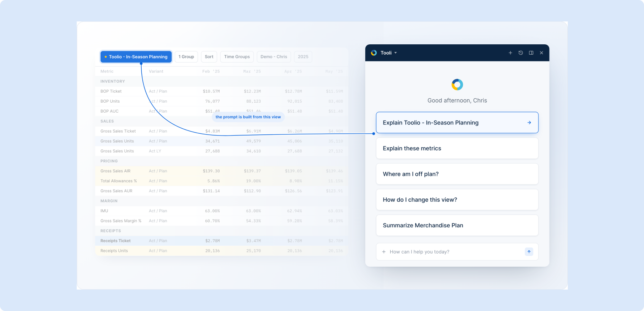This screenshot has height=311, width=644.
Task: Select the IMU metric row label
Action: tap(104, 211)
